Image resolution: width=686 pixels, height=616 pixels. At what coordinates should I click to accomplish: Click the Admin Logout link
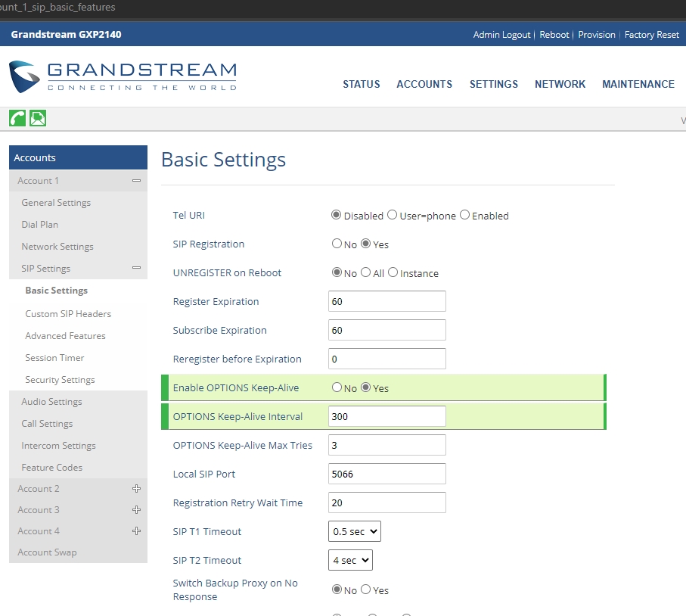click(x=501, y=35)
